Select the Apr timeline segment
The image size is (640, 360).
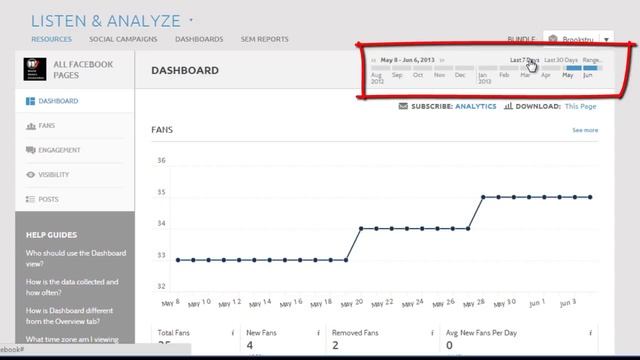(x=551, y=68)
